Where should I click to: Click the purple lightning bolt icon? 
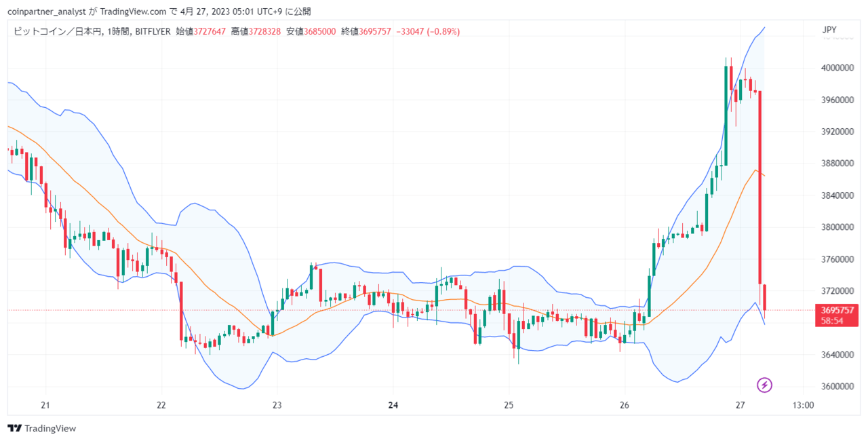764,385
